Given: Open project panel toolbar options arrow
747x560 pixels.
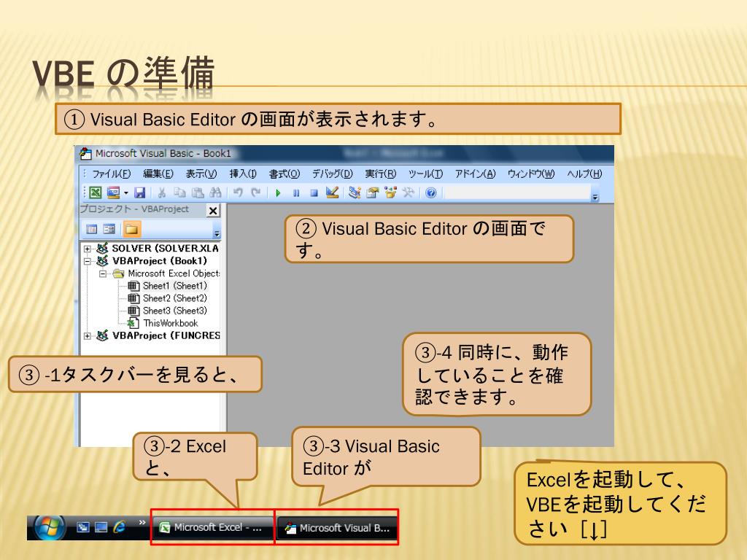Looking at the screenshot, I should point(217,234).
